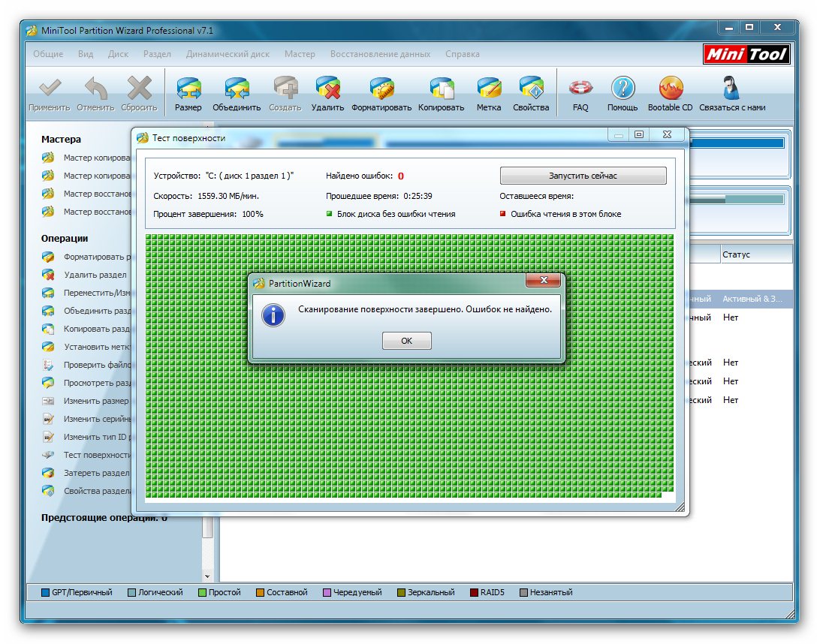Click the Запустить сейчас button
Image resolution: width=820 pixels, height=644 pixels.
(583, 176)
